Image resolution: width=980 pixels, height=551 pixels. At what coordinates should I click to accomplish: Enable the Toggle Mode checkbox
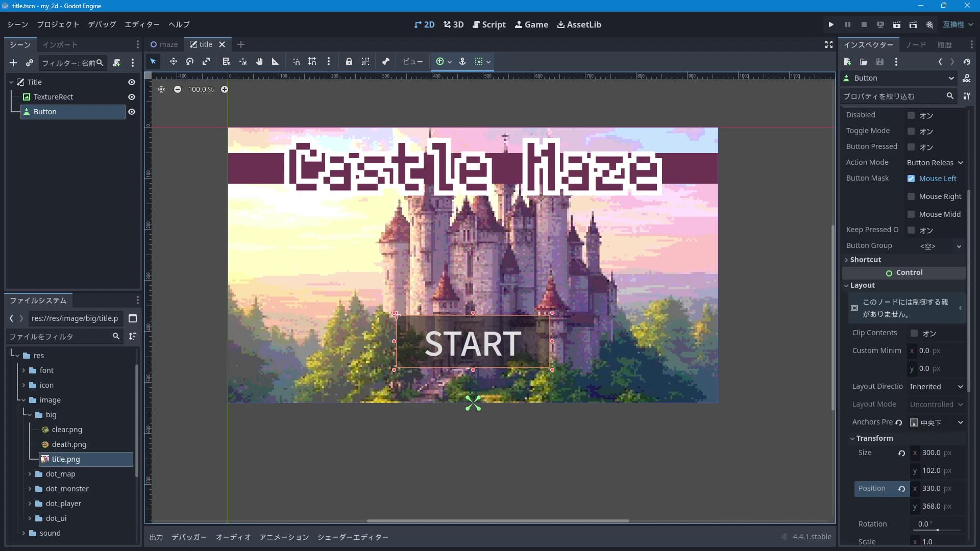tap(911, 131)
